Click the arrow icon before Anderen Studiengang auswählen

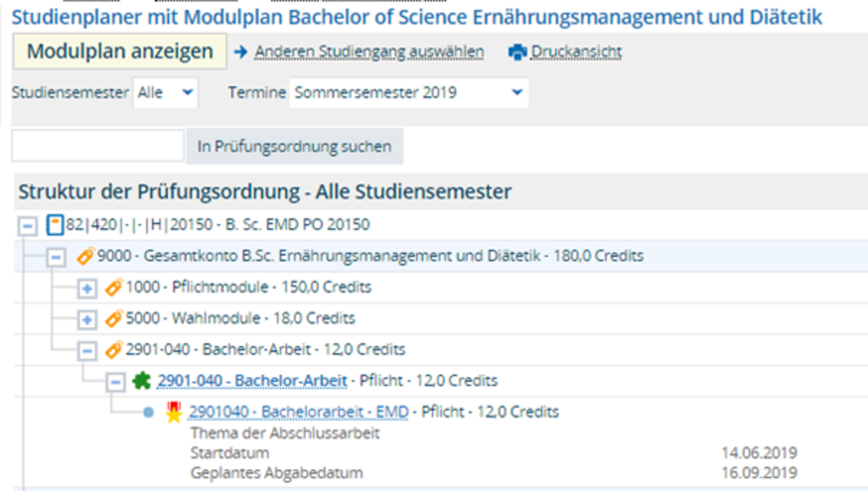click(x=241, y=52)
